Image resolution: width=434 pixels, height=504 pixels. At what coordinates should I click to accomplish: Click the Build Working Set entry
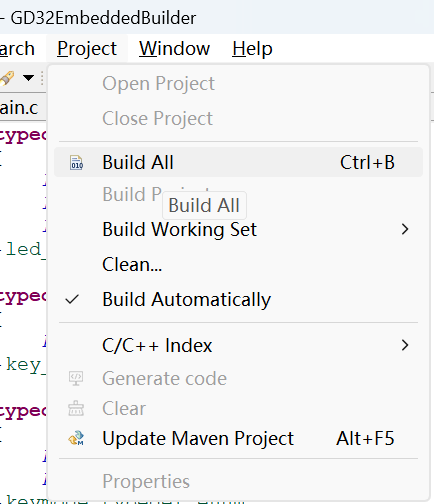click(238, 229)
